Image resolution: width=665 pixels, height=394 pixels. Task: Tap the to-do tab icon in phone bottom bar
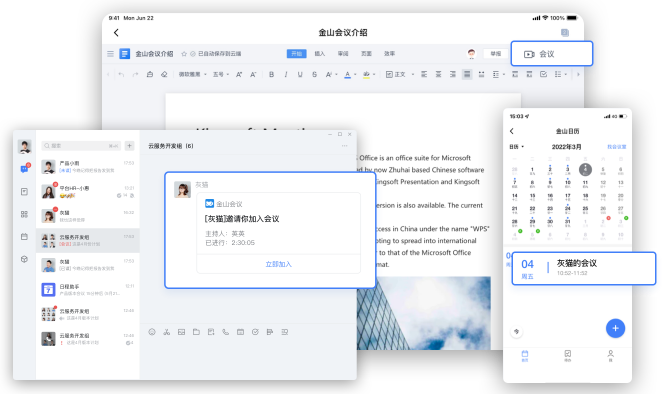pyautogui.click(x=567, y=355)
